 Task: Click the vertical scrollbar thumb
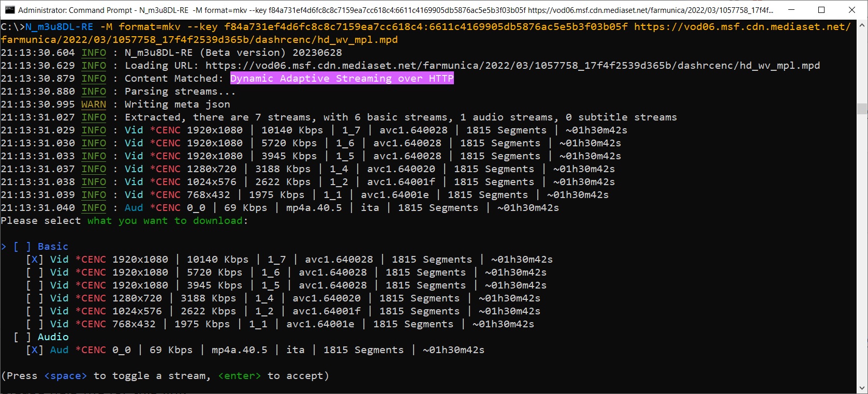862,109
